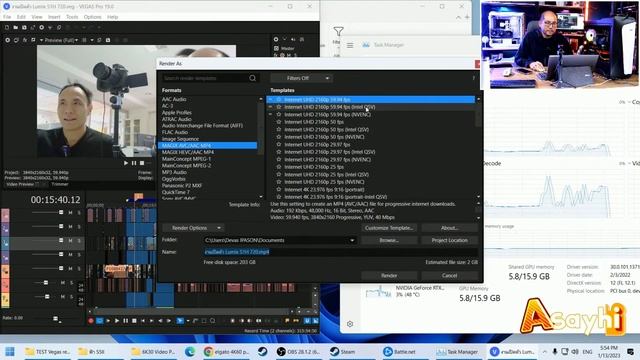Click Stop button under the video preview
The width and height of the screenshot is (640, 360).
[x=142, y=163]
